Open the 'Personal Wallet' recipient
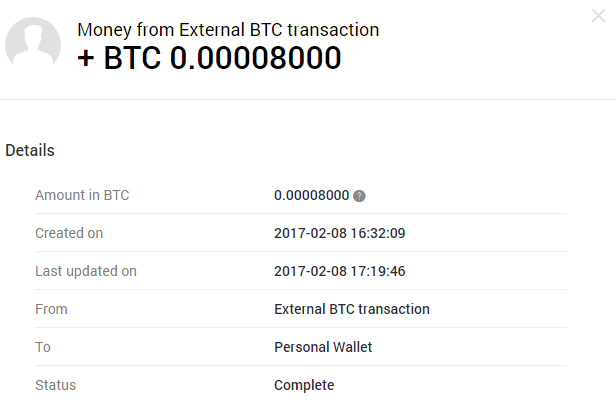Viewport: 616px width, 402px height. (323, 347)
